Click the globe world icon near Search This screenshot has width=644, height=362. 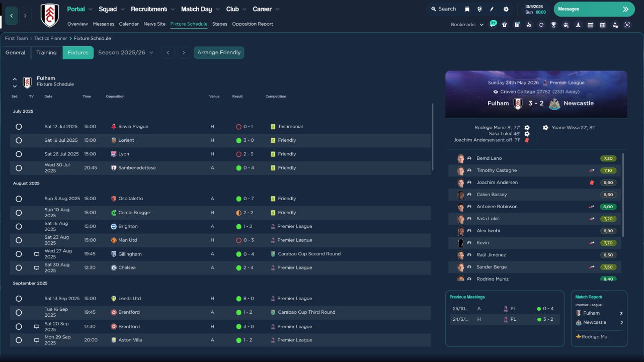click(x=479, y=9)
